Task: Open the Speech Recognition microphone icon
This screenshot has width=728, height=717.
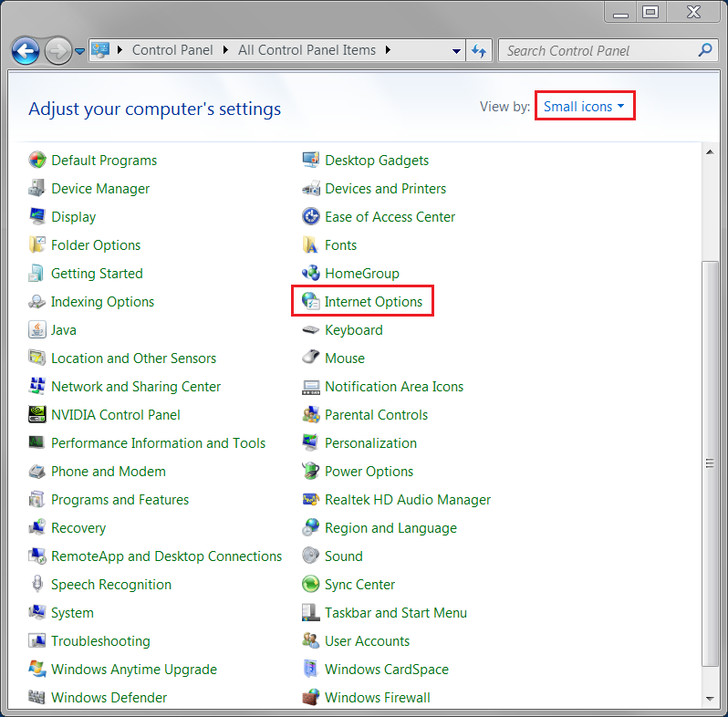Action: pyautogui.click(x=37, y=584)
